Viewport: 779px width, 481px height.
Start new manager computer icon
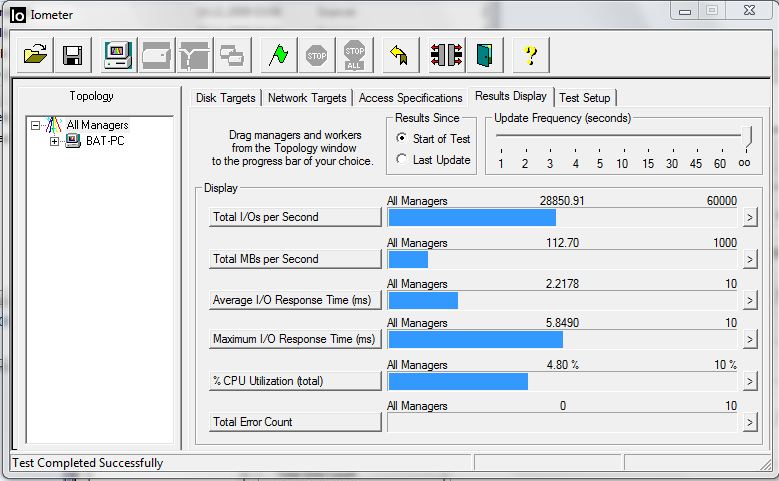coord(118,55)
